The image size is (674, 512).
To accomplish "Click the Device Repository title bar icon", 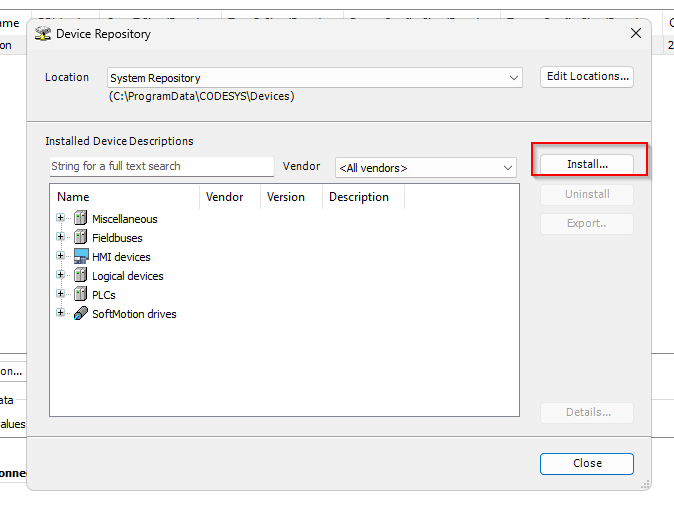I will click(43, 34).
